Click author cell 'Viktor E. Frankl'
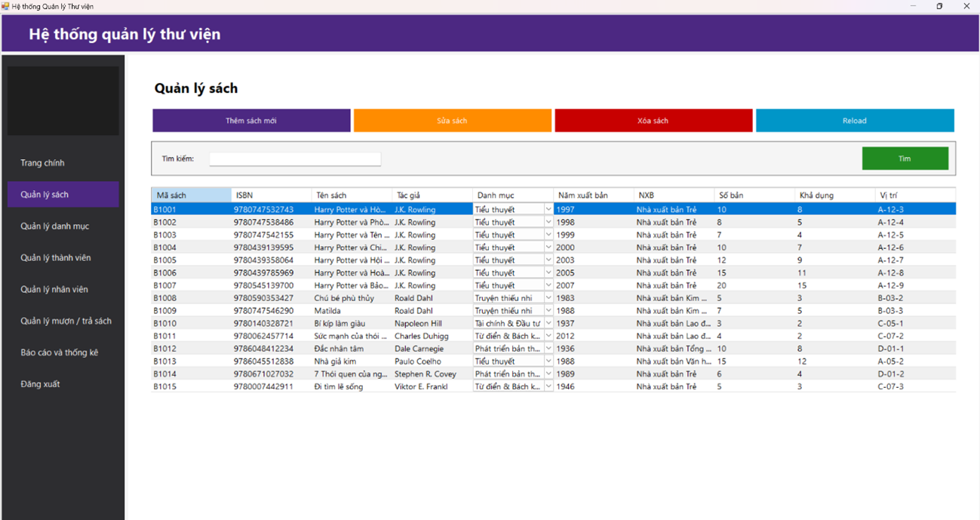This screenshot has height=520, width=980. [x=432, y=386]
